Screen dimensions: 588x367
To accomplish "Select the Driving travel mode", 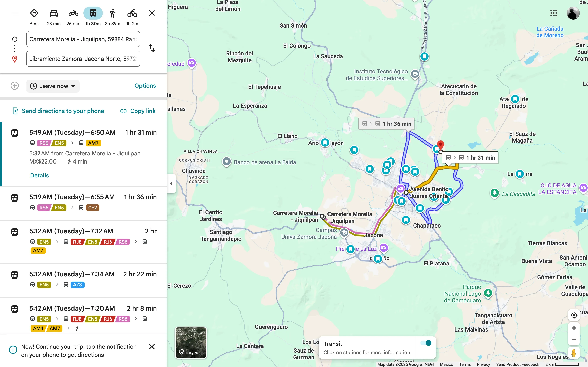I will (54, 17).
